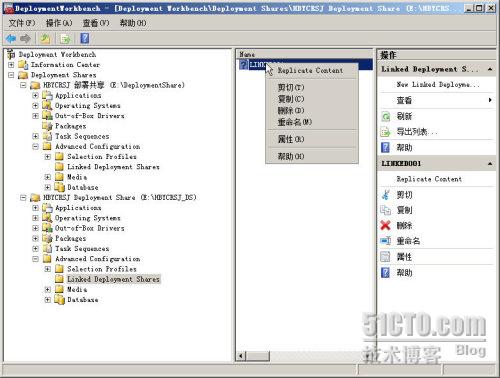Click the upper help (帮助) icon under Linked Deployment S...
The image size is (500, 378).
[x=385, y=147]
